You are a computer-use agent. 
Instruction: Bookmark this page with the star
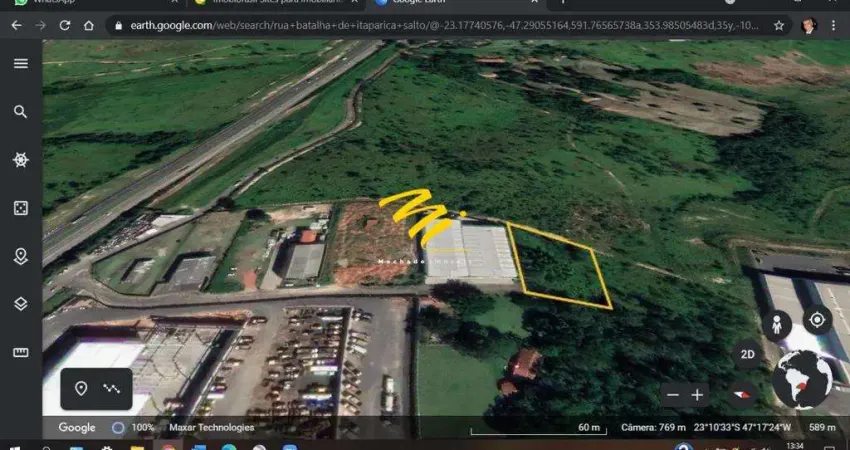tap(779, 25)
